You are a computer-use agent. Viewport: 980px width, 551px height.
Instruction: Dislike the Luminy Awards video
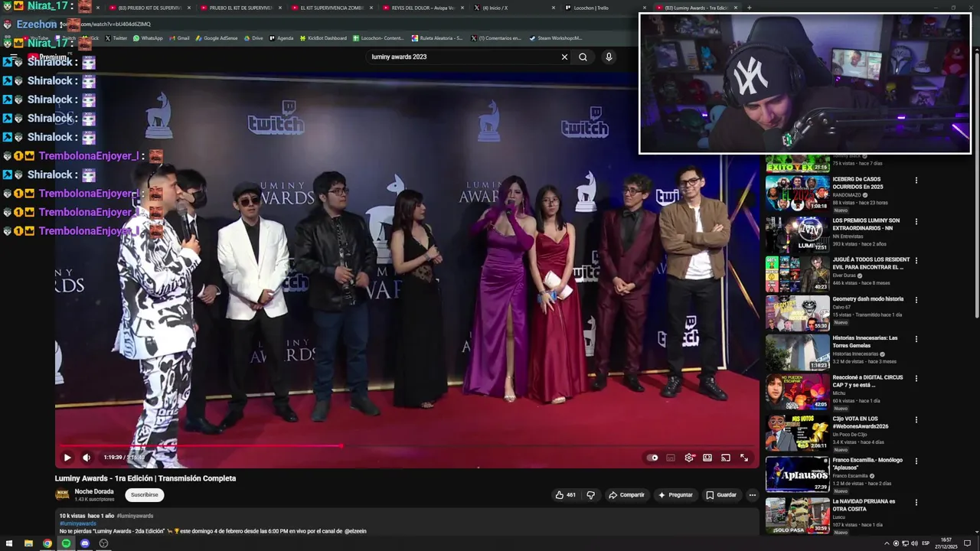(x=590, y=495)
